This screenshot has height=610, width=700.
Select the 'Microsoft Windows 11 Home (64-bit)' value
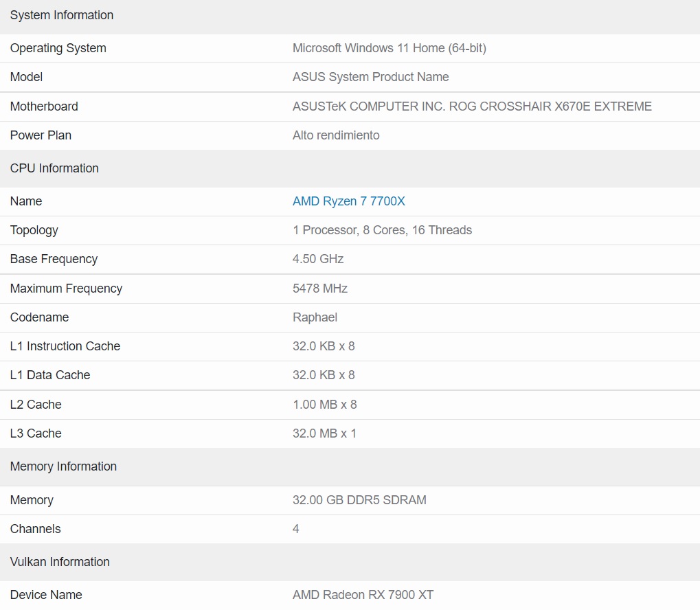click(x=389, y=48)
